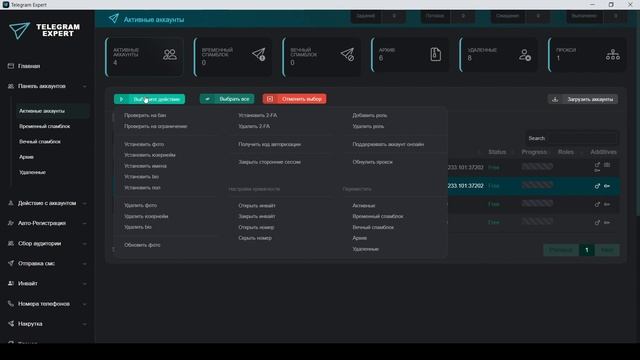Click the play icon on Выберите действие button
The image size is (640, 360).
coord(121,99)
